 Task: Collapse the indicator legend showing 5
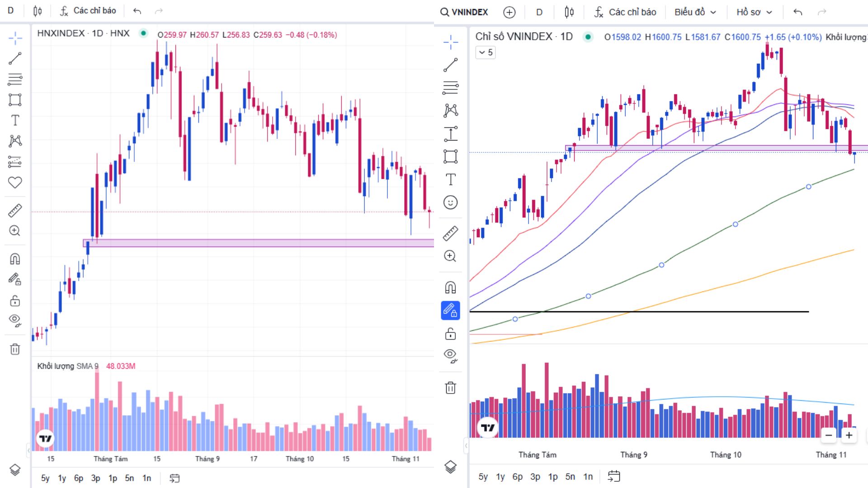point(486,52)
